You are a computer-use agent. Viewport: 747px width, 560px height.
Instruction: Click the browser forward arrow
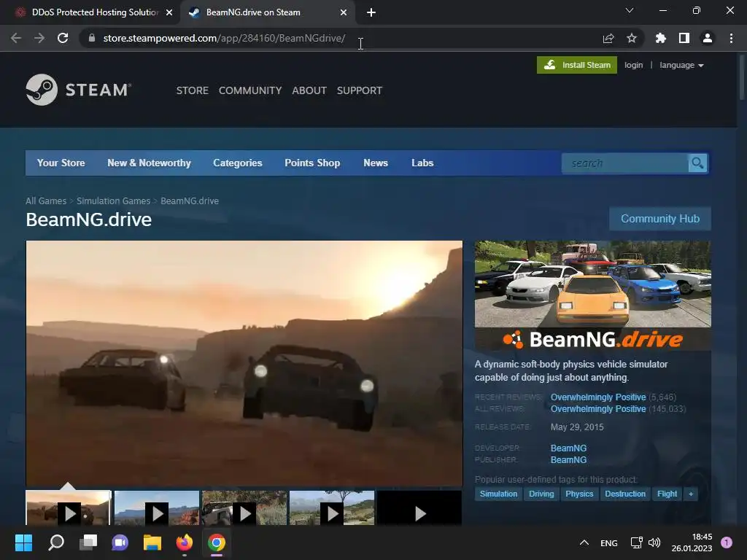(39, 38)
